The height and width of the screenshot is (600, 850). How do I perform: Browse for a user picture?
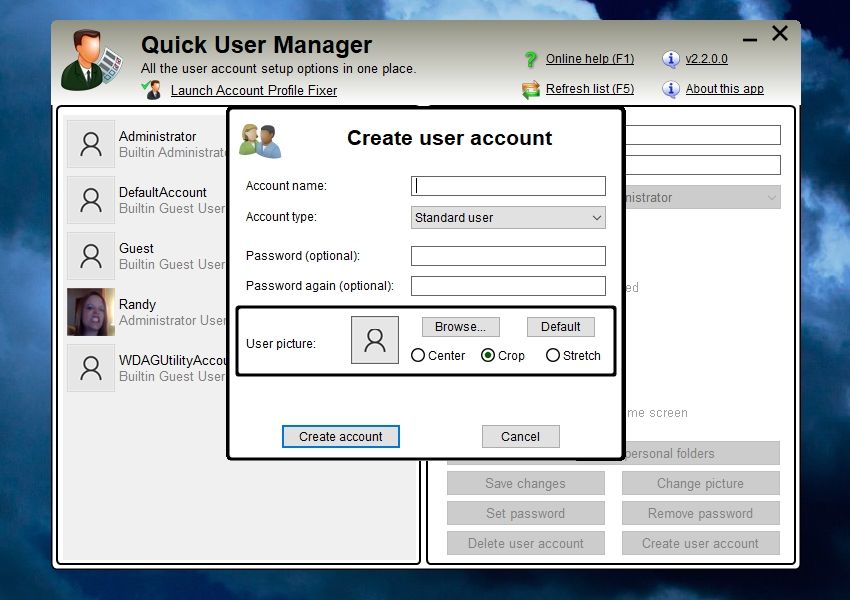click(x=460, y=327)
